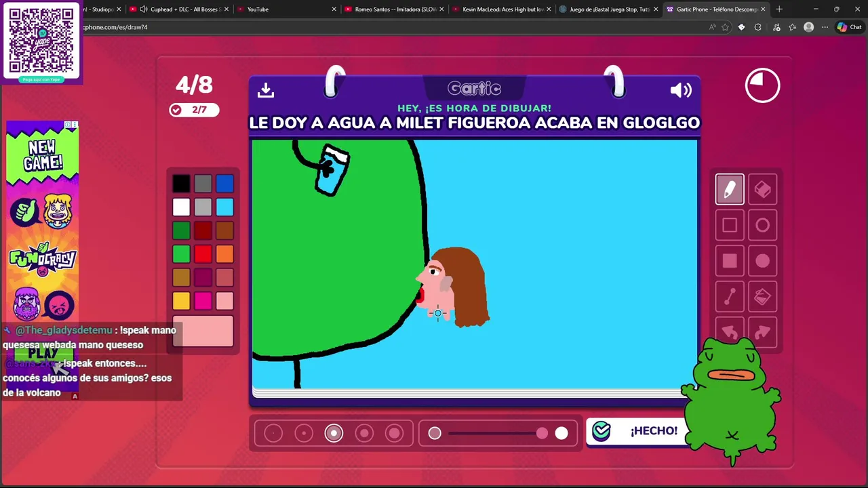Click the NEW GAME! ad banner
The width and height of the screenshot is (868, 488).
42,155
